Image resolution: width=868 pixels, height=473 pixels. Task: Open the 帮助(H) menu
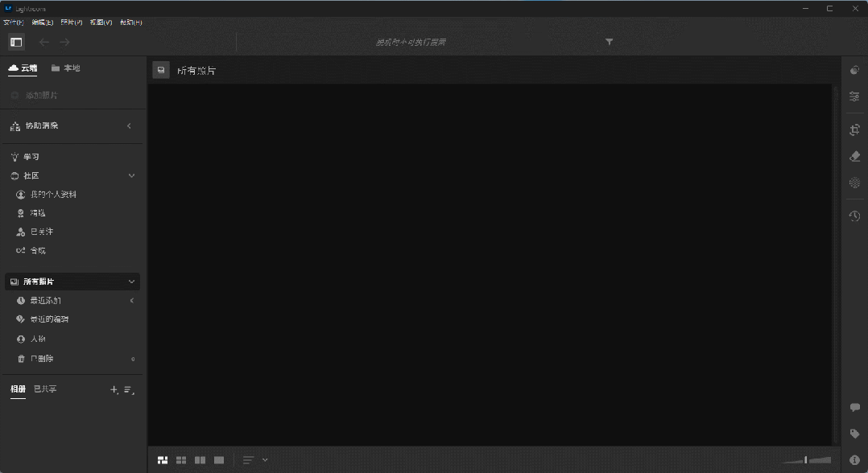[130, 23]
